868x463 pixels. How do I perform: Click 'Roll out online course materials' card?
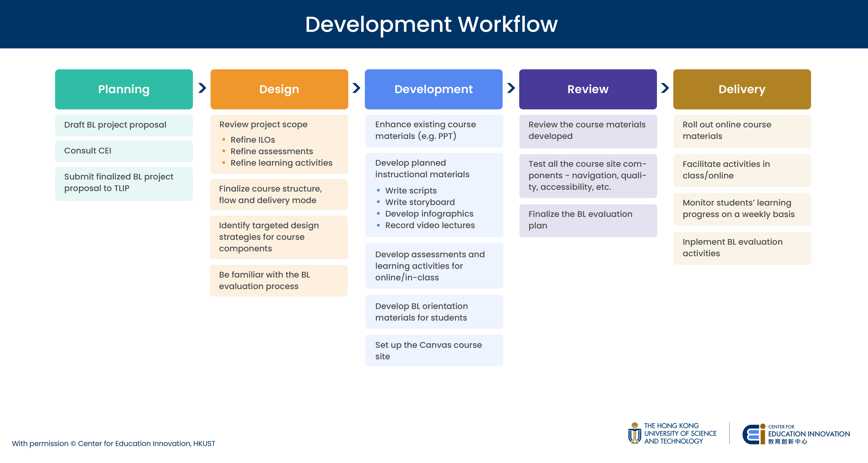[x=742, y=131]
